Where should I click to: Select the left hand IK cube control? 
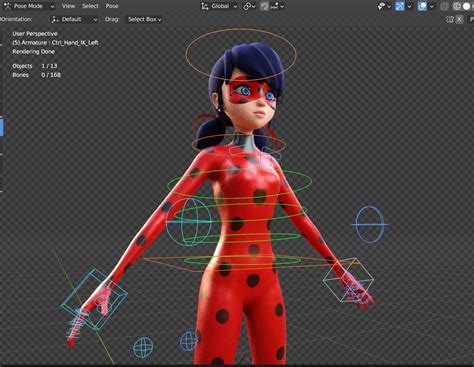click(94, 299)
